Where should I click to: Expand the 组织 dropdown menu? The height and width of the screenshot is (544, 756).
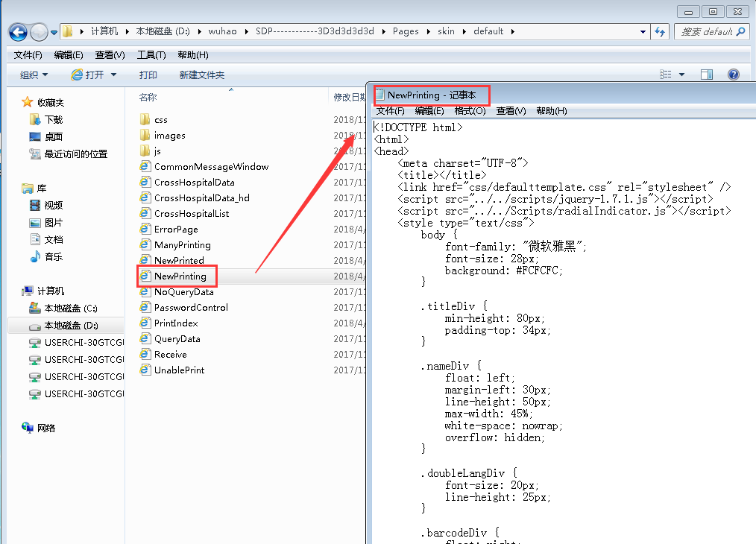(x=34, y=75)
